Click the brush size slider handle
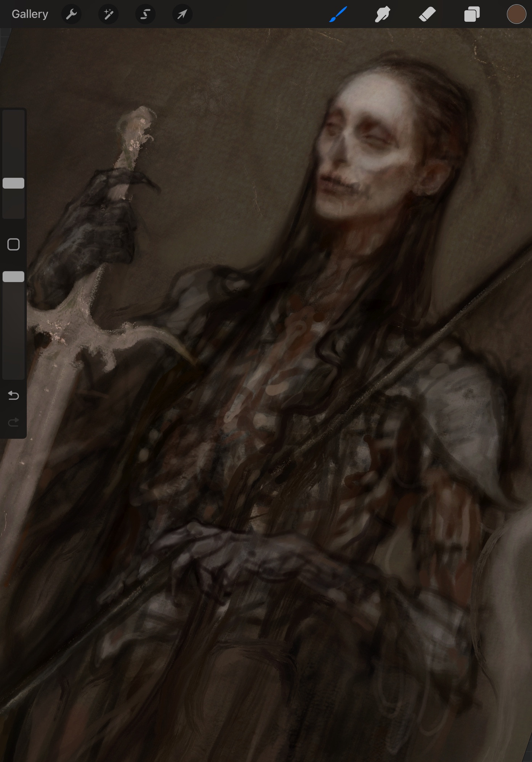Screen dimensions: 532x762 (x=14, y=183)
